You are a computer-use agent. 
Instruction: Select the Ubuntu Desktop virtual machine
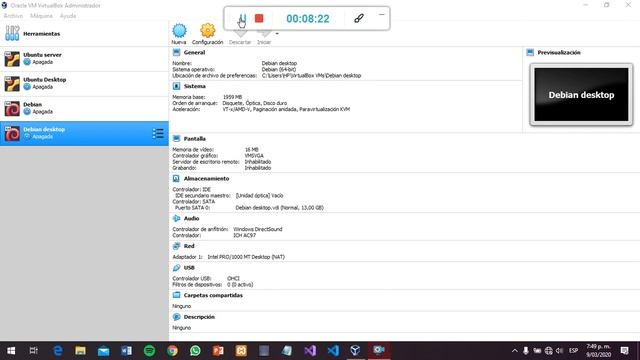point(84,84)
